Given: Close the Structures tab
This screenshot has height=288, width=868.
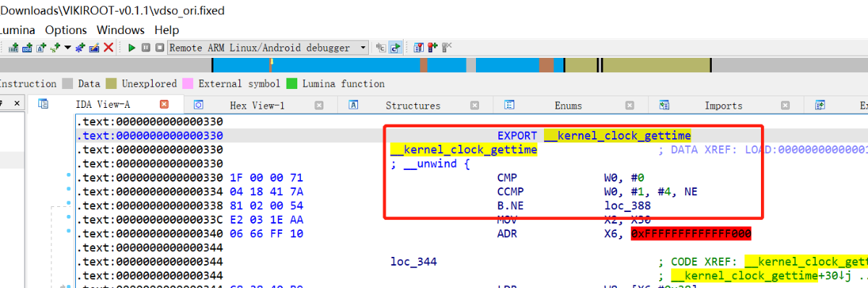Looking at the screenshot, I should 475,106.
